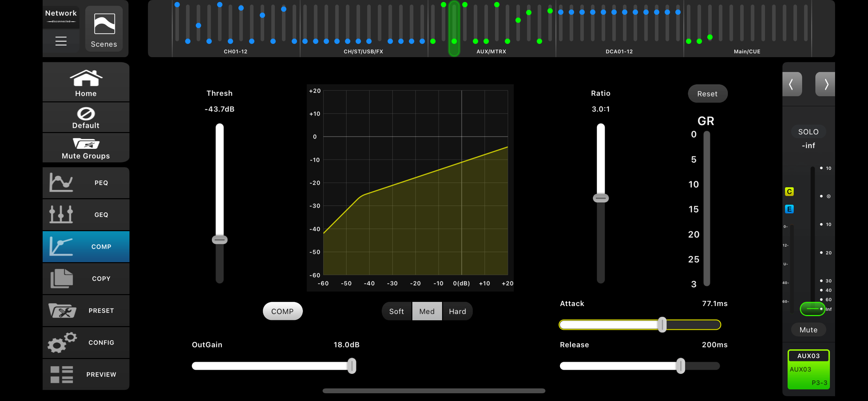Open the PEQ equalizer page
The height and width of the screenshot is (401, 868).
pos(86,183)
